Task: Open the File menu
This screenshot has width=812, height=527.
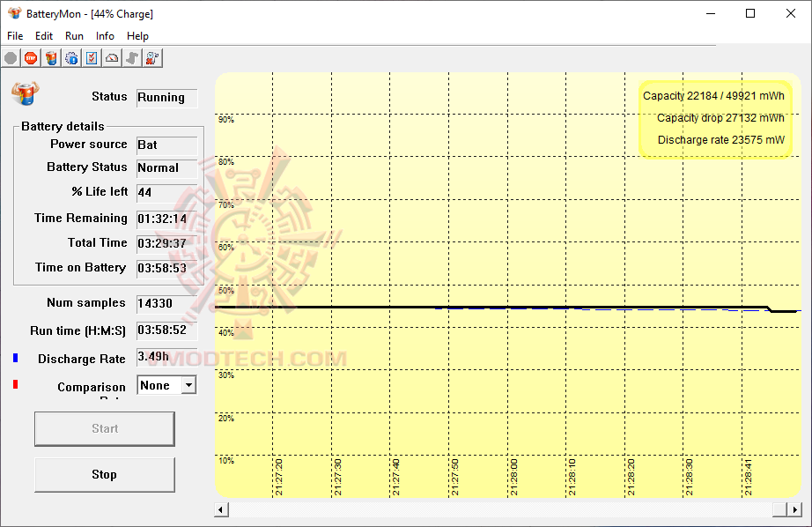Action: tap(15, 36)
